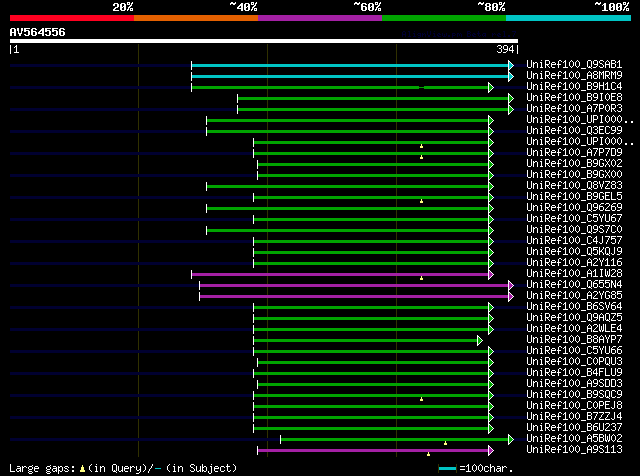640x476 pixels.
Task: Select the UniRef100_Q96269 label
Action: [574, 208]
